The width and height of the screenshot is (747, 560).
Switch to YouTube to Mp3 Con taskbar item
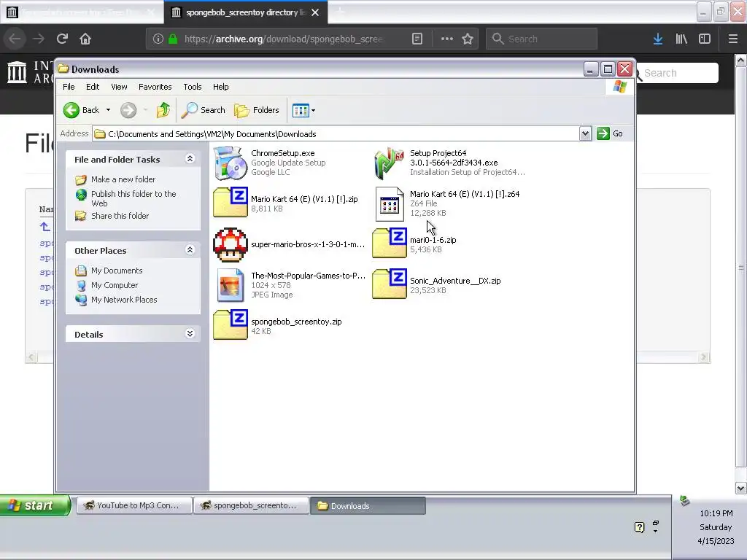click(x=134, y=505)
